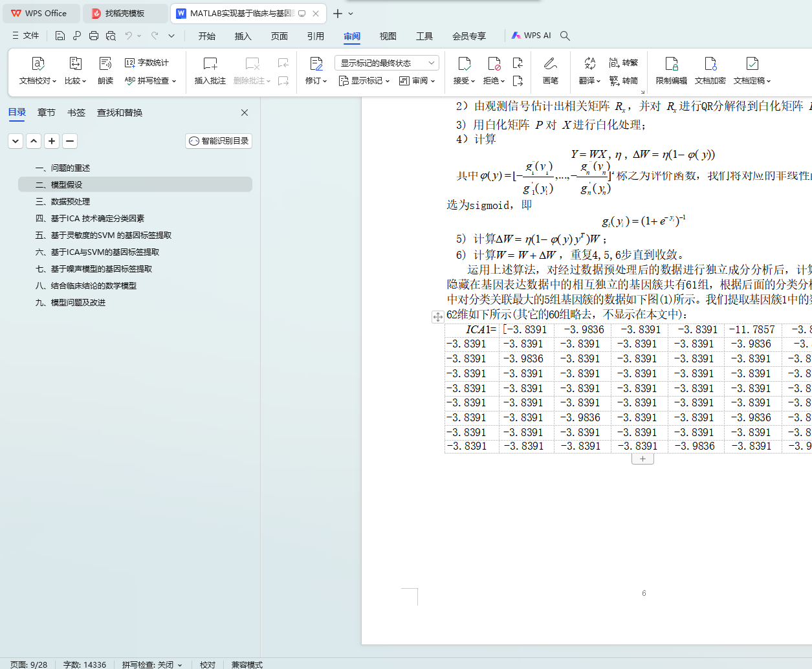Click the minus demote button in outline
812x669 pixels.
70,140
